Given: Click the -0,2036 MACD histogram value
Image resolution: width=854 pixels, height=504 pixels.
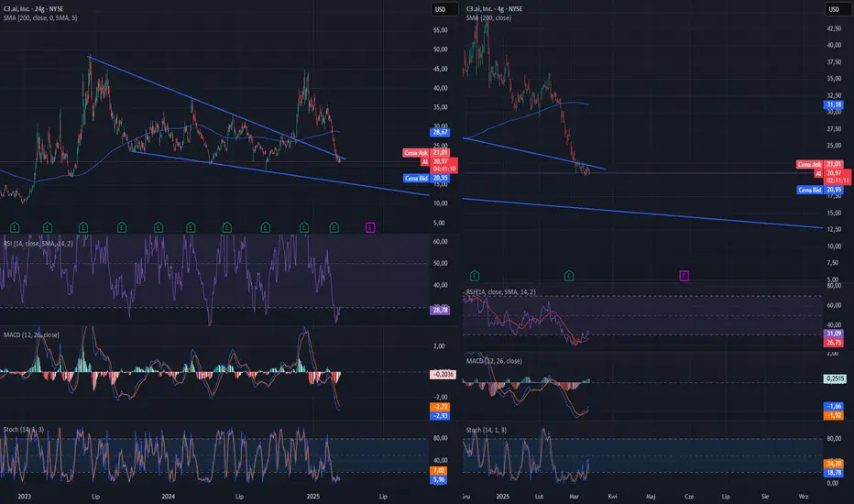Looking at the screenshot, I should [x=443, y=375].
